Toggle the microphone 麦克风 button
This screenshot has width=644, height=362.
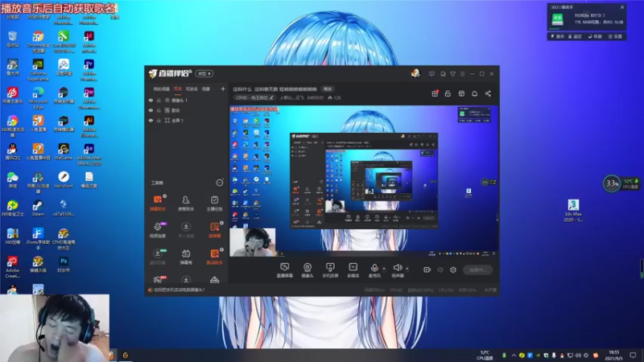coord(374,270)
